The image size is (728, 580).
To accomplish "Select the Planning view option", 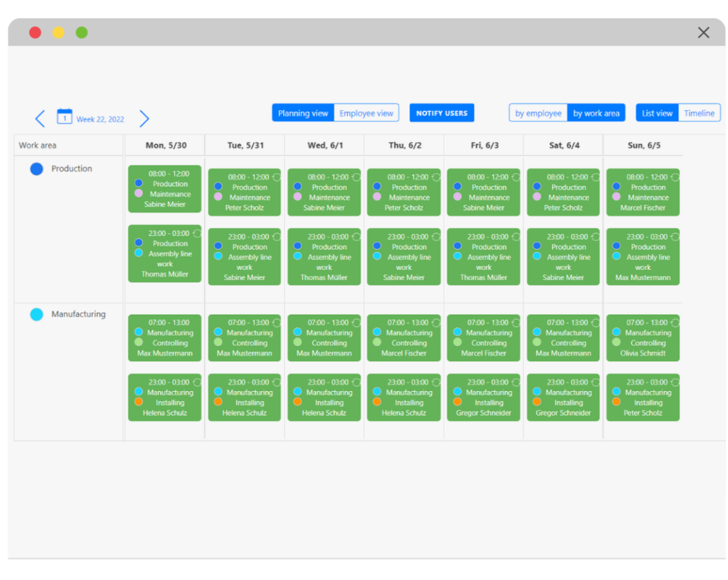I will 303,113.
